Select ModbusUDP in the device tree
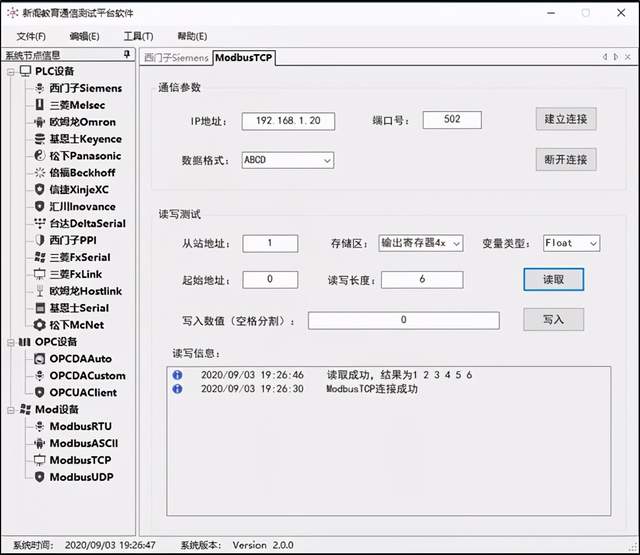Viewport: 640px width, 555px height. (81, 477)
